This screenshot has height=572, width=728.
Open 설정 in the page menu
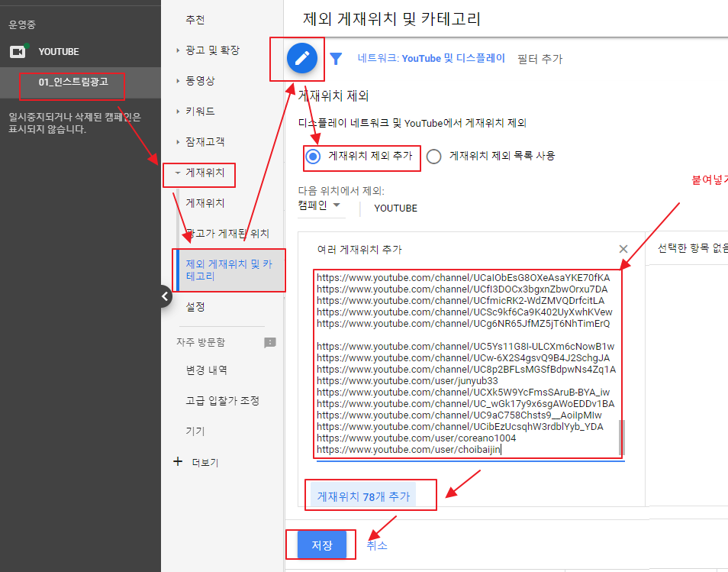pos(195,307)
